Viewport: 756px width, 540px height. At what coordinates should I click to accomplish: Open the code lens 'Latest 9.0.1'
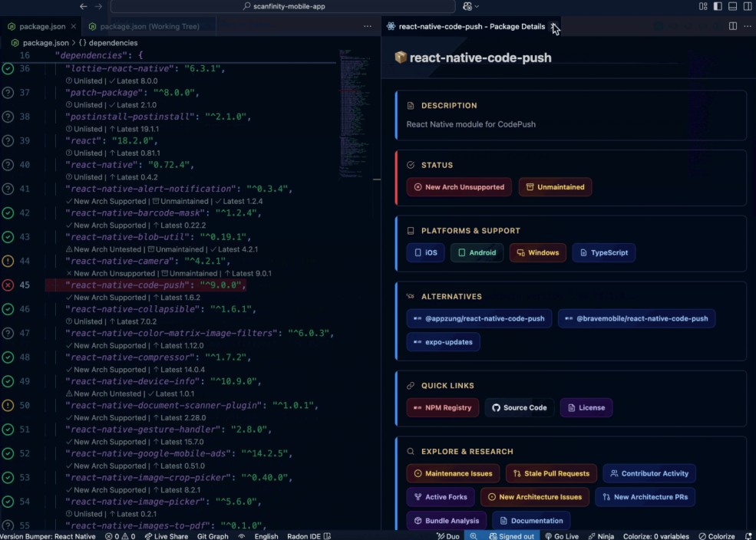click(x=248, y=273)
